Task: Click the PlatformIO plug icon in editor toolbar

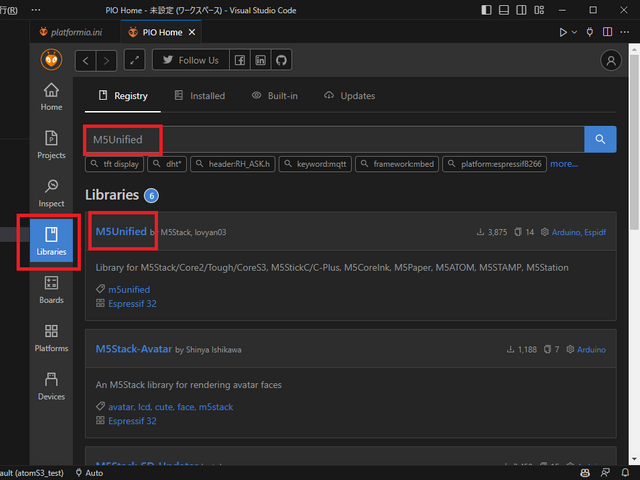Action: [589, 32]
